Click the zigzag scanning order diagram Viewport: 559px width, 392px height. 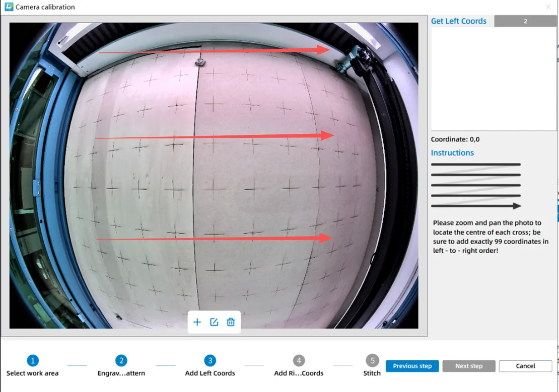point(476,185)
